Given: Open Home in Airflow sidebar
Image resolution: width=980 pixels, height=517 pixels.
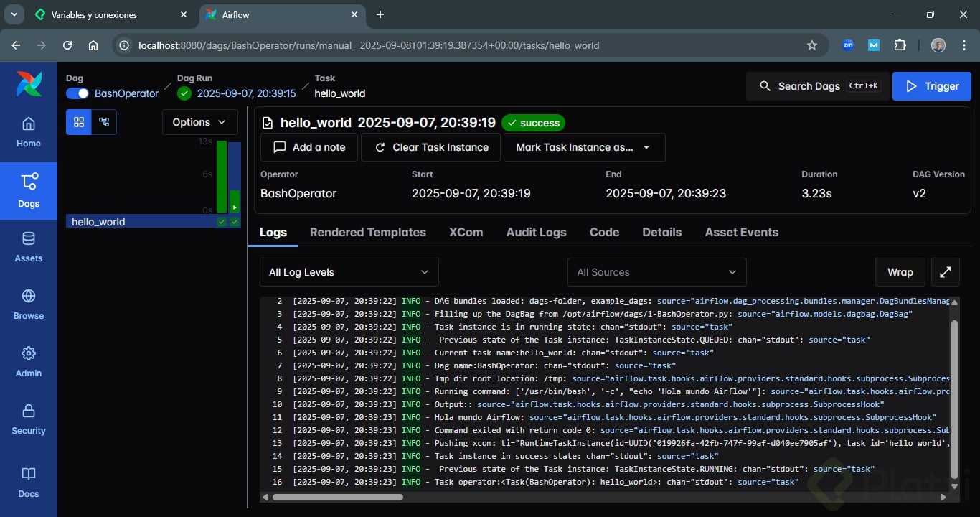Looking at the screenshot, I should (29, 133).
